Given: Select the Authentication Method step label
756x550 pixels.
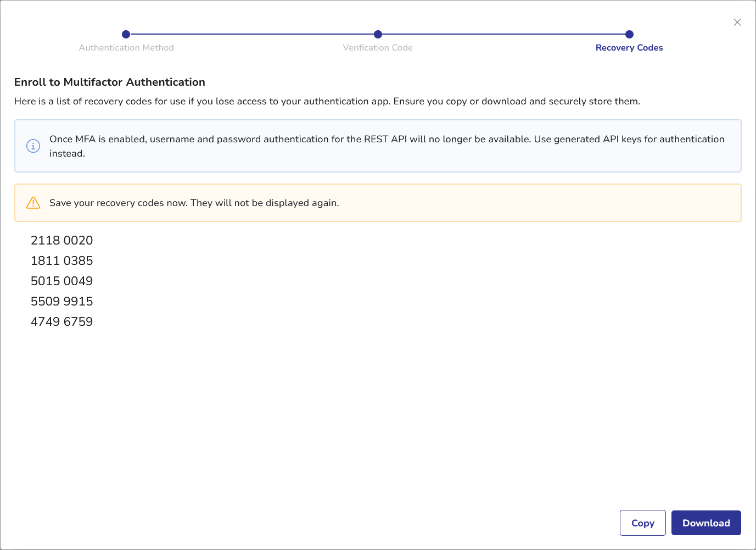Looking at the screenshot, I should [126, 48].
